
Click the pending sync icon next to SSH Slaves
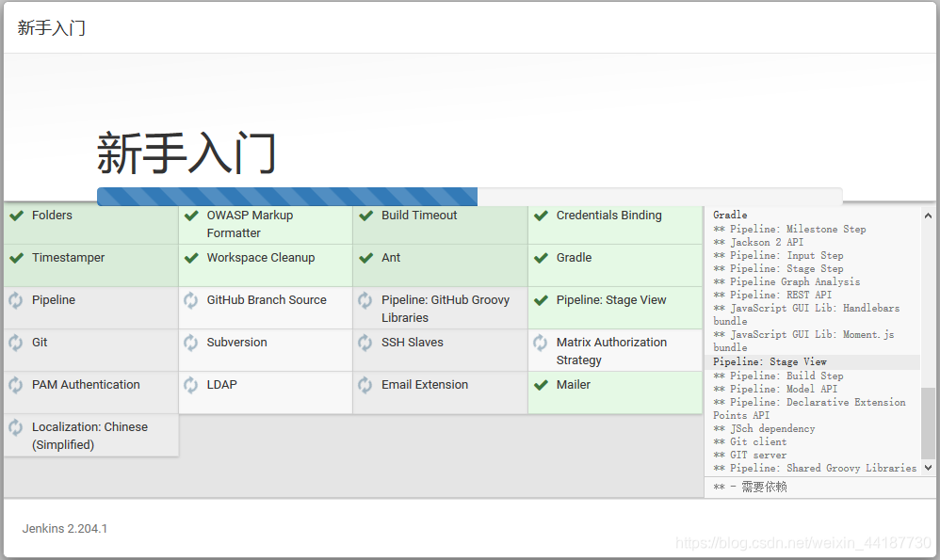click(x=365, y=343)
